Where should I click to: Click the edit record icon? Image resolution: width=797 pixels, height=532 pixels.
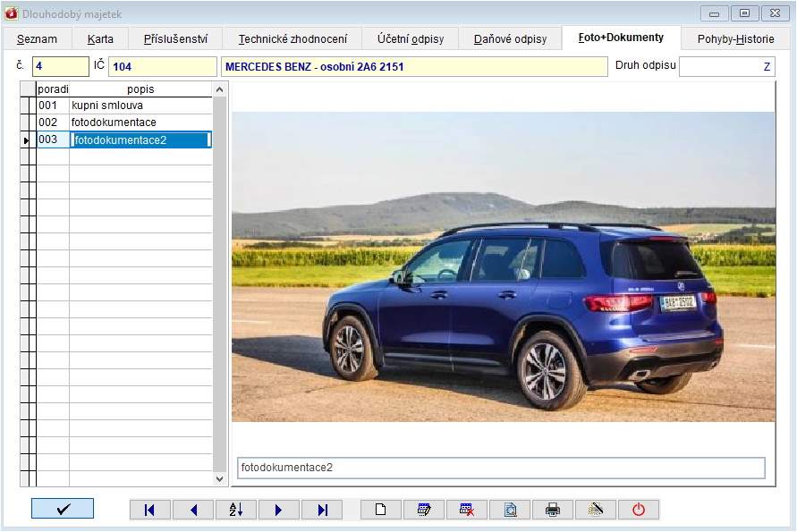(x=424, y=510)
